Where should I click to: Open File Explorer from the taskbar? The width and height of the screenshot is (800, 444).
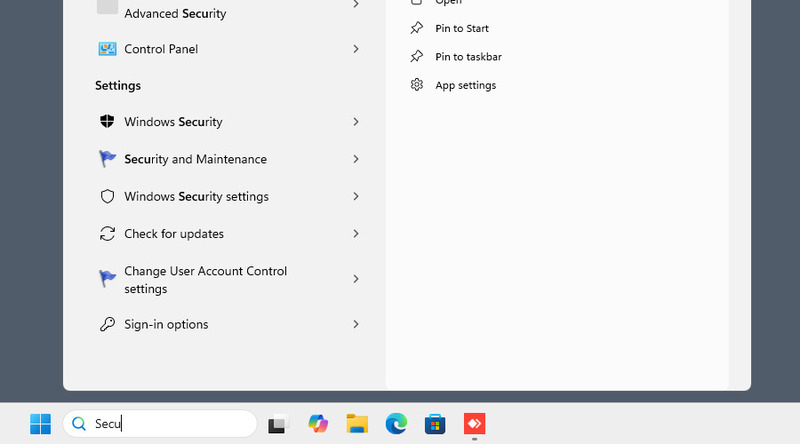357,424
